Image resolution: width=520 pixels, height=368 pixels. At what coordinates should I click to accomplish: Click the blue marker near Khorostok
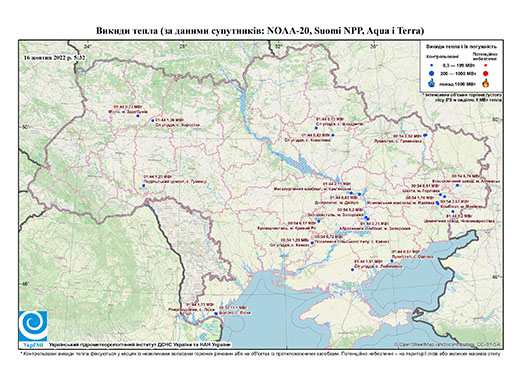point(153,120)
